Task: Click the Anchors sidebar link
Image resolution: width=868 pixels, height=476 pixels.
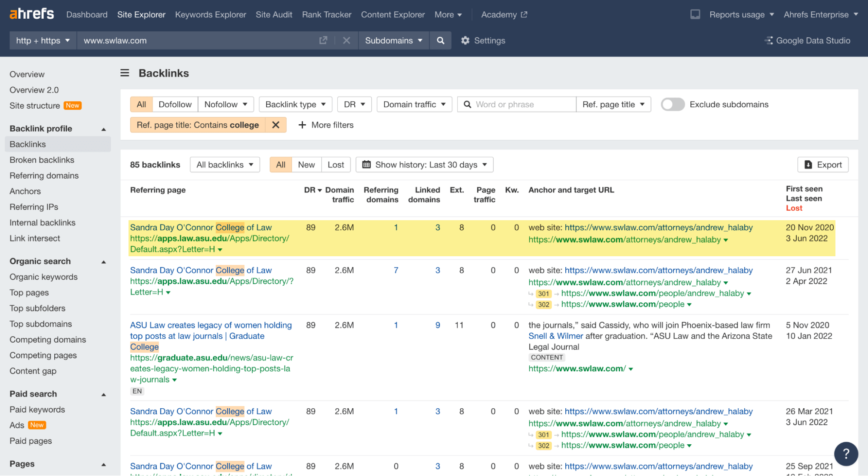Action: (25, 191)
